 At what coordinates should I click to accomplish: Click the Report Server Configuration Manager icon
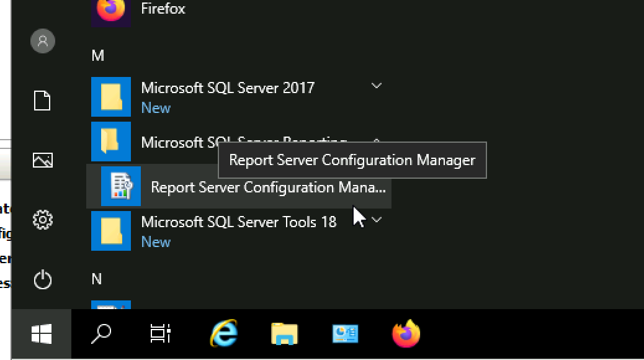pyautogui.click(x=121, y=186)
